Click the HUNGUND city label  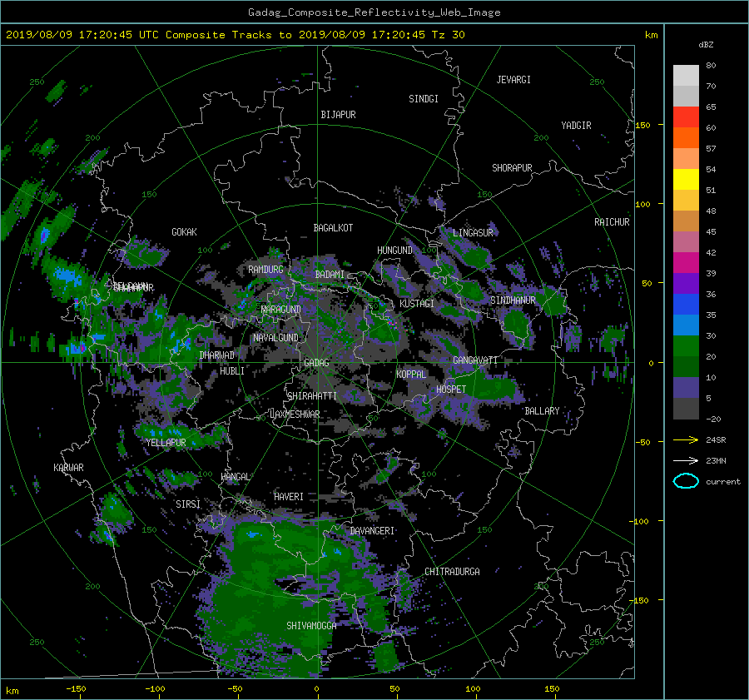(x=394, y=251)
